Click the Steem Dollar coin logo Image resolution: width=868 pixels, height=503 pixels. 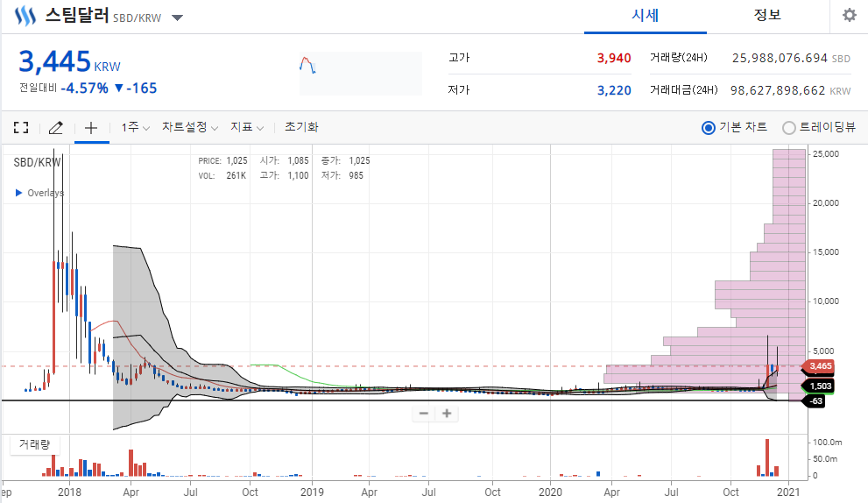25,16
